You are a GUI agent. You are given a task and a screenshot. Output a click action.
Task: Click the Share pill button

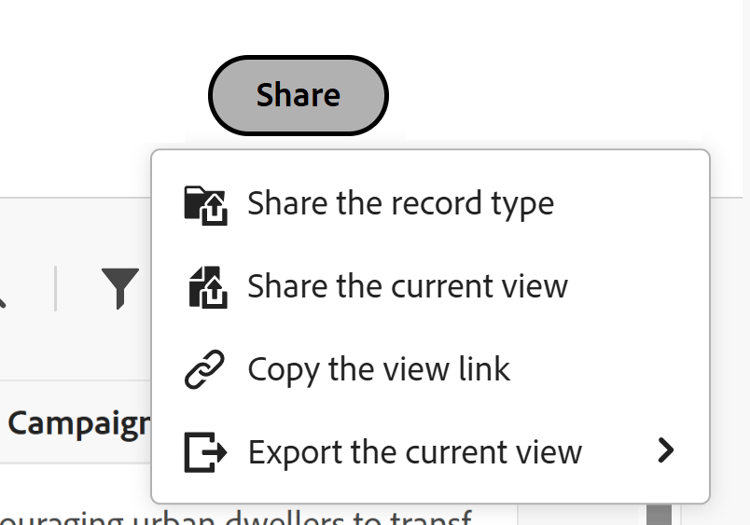point(298,95)
